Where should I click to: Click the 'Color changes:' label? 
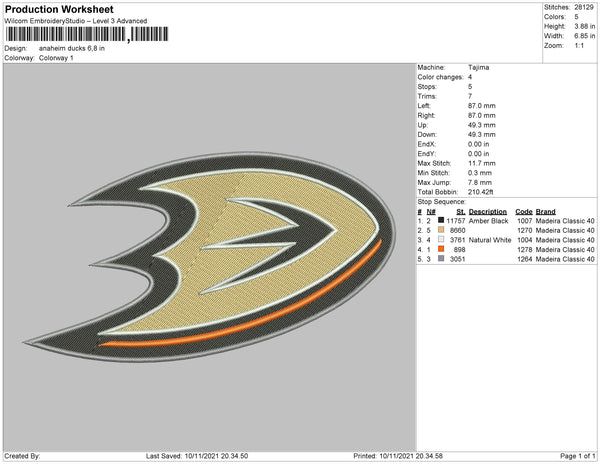click(x=440, y=77)
